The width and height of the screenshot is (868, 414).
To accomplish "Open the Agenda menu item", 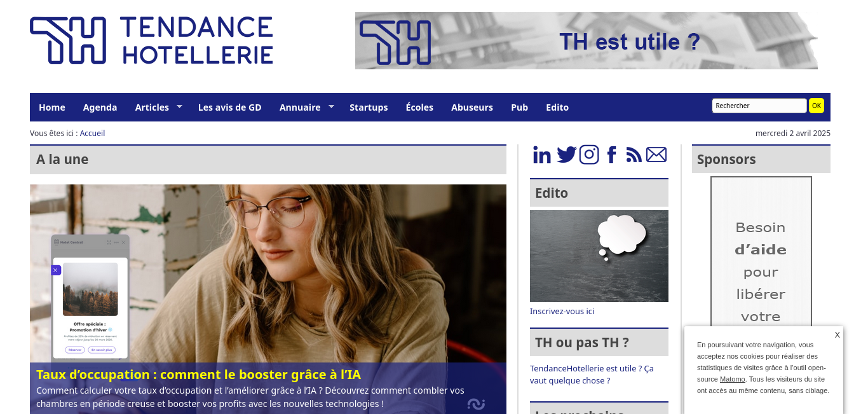I will (100, 107).
